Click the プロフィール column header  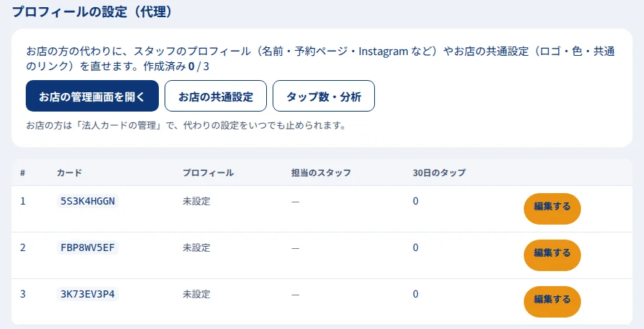click(208, 173)
